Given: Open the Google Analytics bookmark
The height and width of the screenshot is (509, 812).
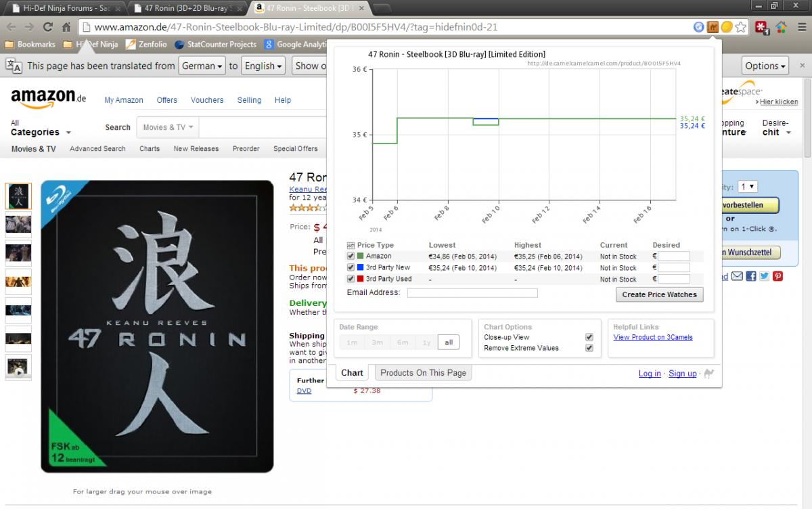Looking at the screenshot, I should tap(295, 45).
